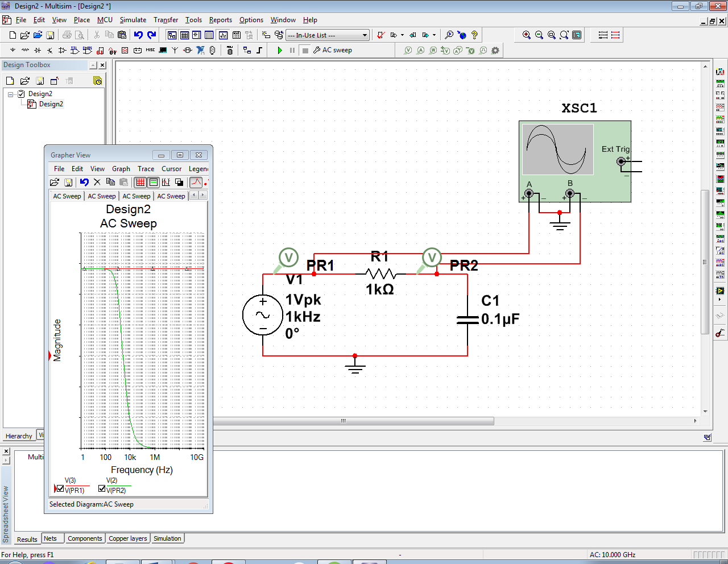
Task: Collapse the Design2 tree node
Action: point(11,94)
